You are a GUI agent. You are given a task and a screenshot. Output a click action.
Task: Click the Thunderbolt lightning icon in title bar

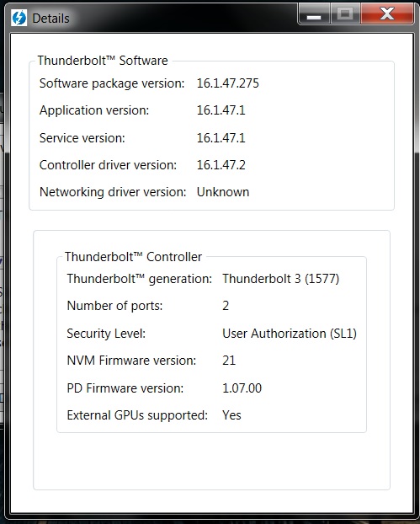pos(19,18)
